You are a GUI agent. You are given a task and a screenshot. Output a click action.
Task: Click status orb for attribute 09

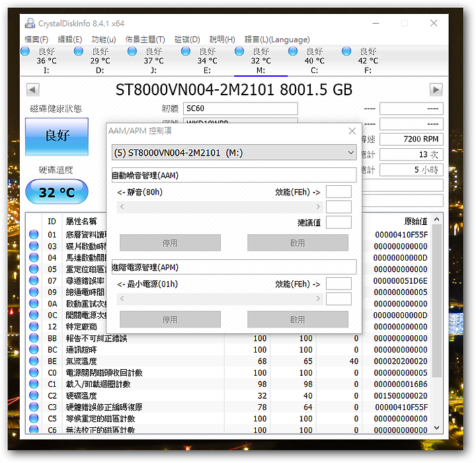tap(34, 292)
